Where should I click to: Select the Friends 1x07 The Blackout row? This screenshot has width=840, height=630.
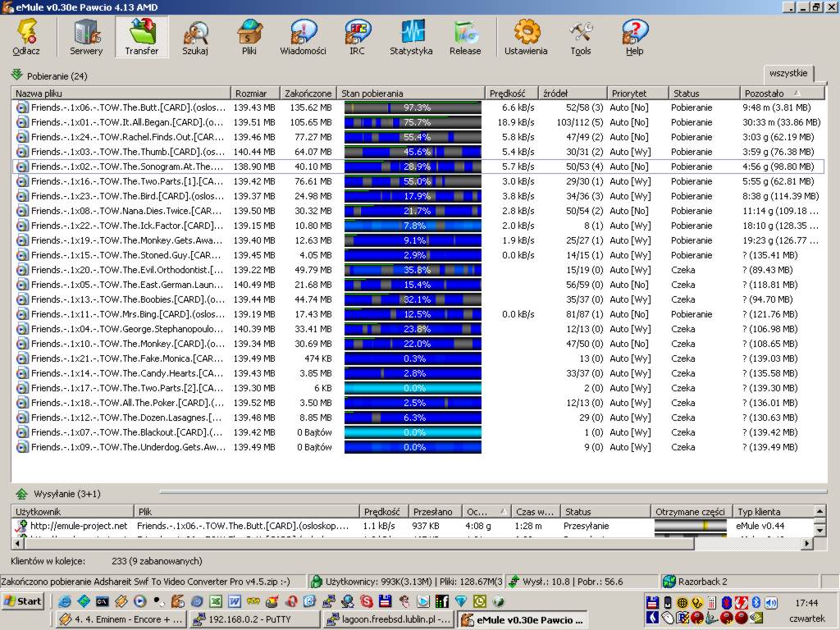pyautogui.click(x=418, y=432)
